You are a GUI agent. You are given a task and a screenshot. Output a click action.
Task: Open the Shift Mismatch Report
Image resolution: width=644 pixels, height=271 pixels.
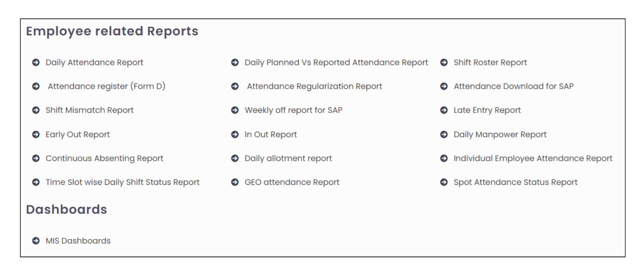[x=89, y=110]
